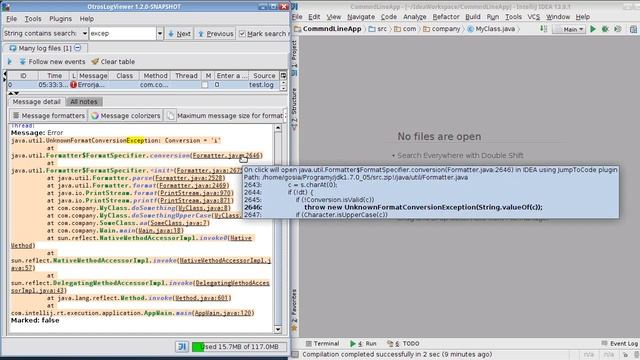Click Clear table button
640x360 pixels.
coord(113,62)
